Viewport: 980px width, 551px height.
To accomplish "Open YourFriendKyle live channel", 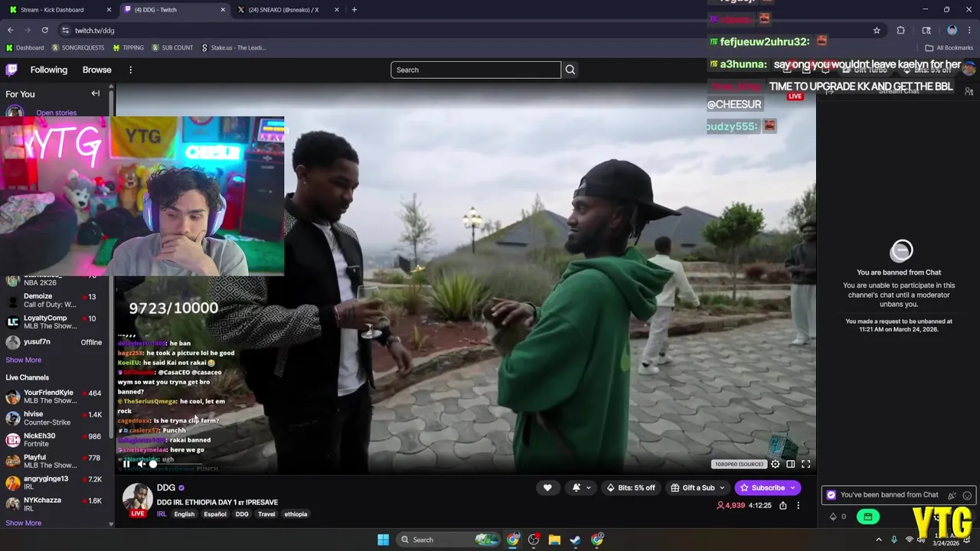I will point(54,396).
